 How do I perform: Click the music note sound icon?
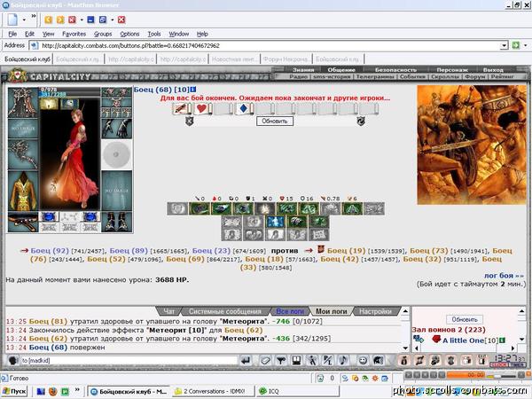pos(343,360)
